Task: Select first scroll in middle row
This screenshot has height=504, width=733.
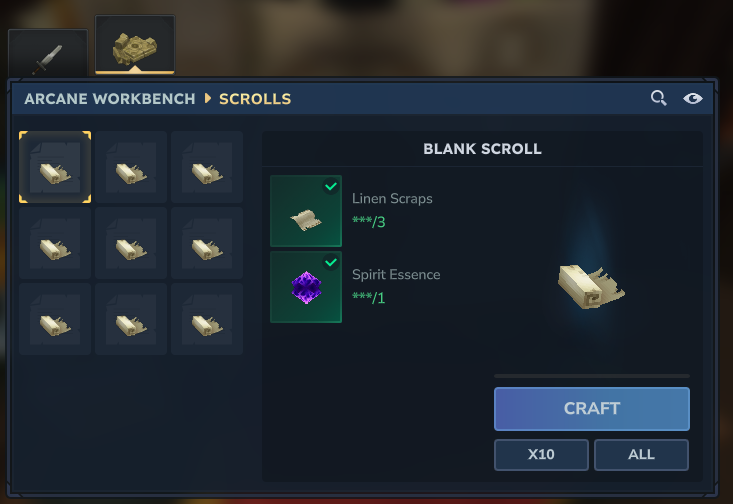Action: pyautogui.click(x=55, y=243)
